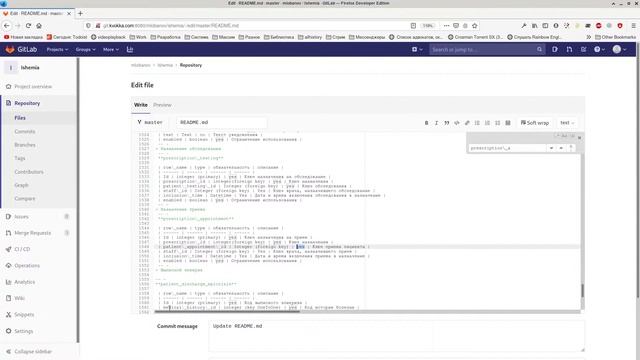
Task: Apply italic formatting to text
Action: (x=436, y=123)
